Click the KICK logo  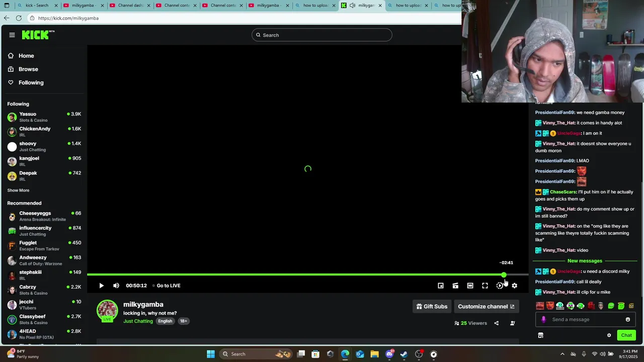(38, 35)
